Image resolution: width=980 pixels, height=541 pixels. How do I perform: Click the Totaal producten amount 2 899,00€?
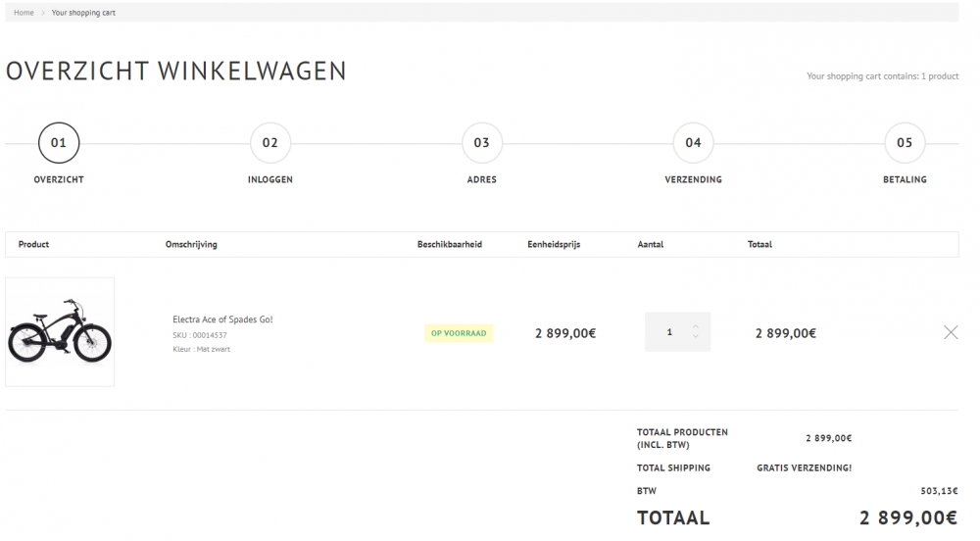click(829, 438)
